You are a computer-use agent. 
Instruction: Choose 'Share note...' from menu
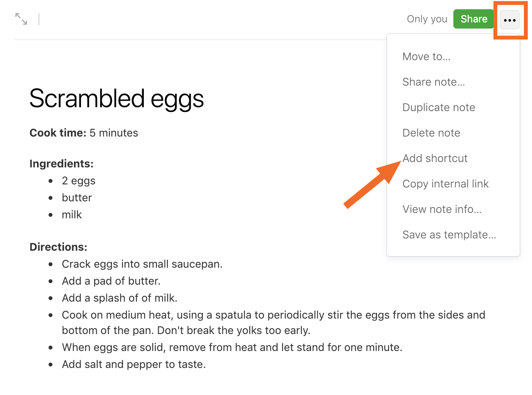click(434, 82)
